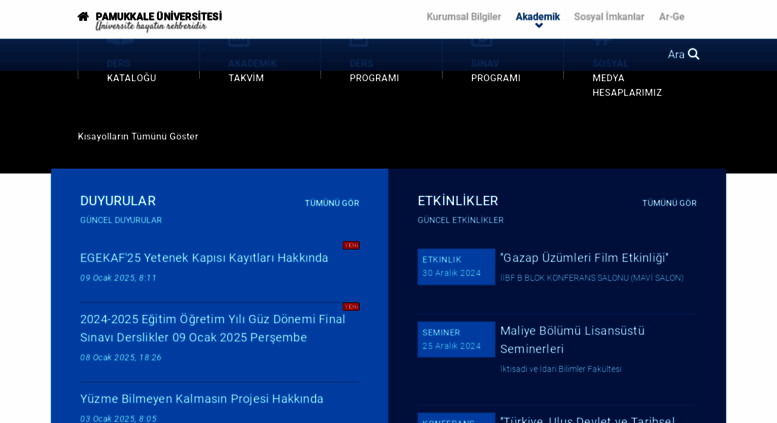Click the 08 Ocak 2025, 18:26 date
The height and width of the screenshot is (423, 777).
coord(120,357)
